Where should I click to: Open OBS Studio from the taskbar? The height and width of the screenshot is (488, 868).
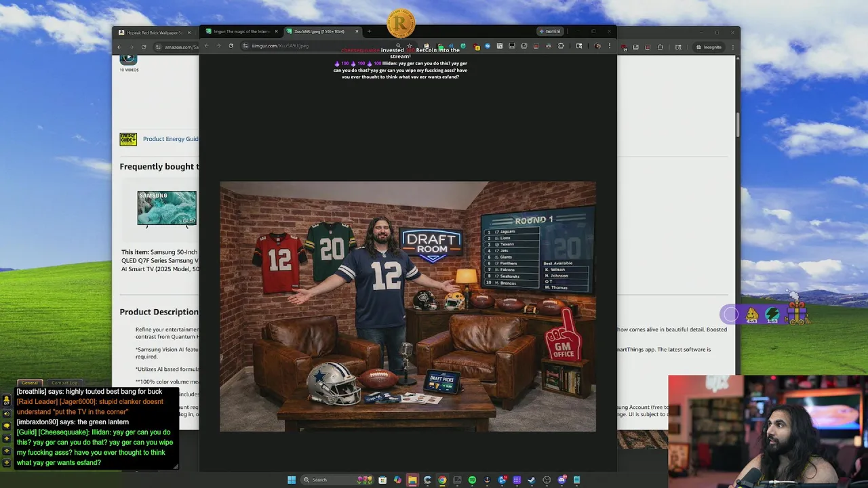pyautogui.click(x=547, y=480)
